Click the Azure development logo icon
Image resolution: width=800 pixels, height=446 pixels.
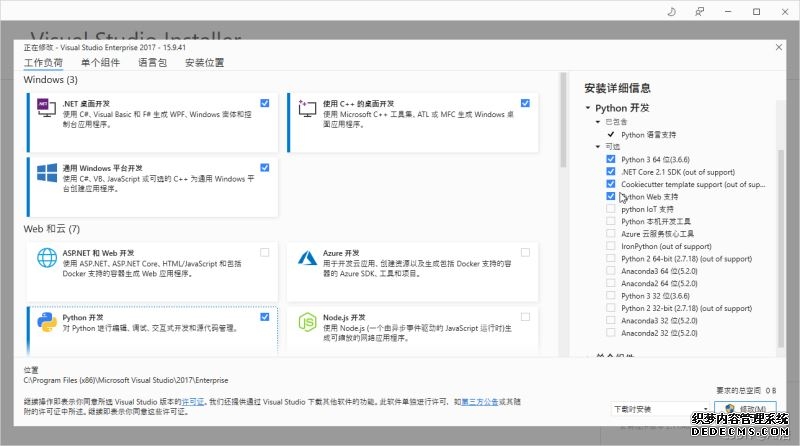[x=307, y=258]
